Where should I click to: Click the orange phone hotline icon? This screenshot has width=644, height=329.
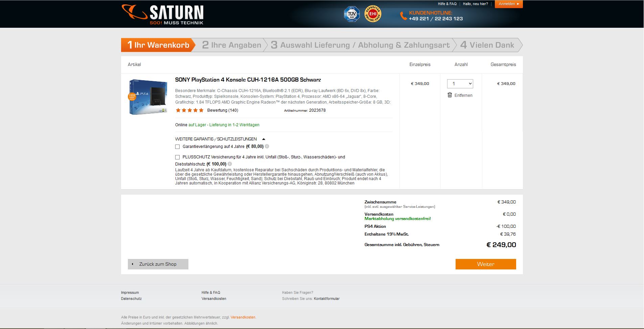[x=403, y=16]
